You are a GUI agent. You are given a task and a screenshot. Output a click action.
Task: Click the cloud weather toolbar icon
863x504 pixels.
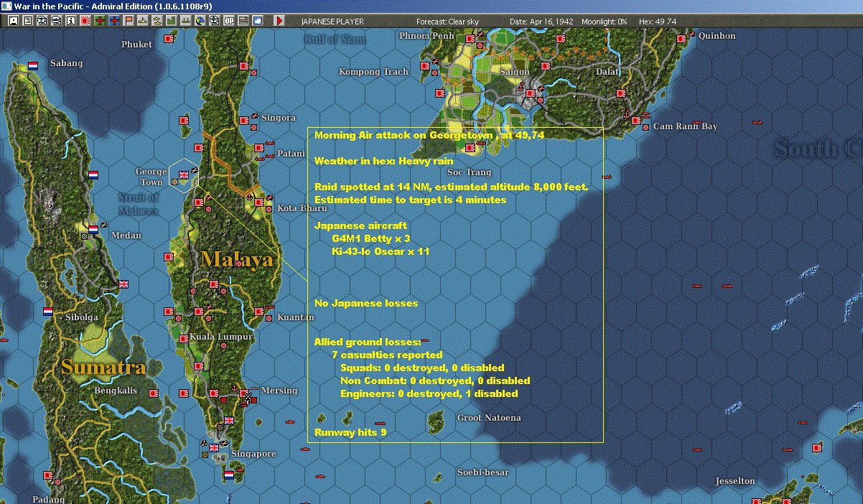point(258,21)
